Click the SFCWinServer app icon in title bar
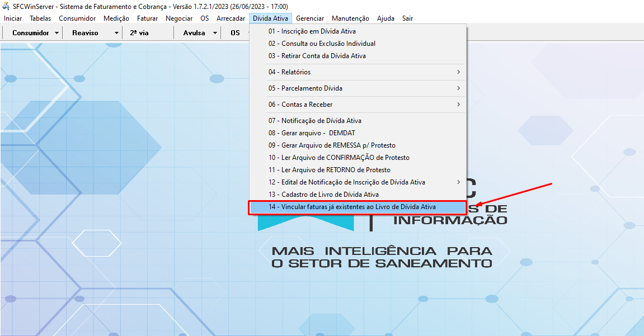Screen dimensions: 644x336 [6, 7]
